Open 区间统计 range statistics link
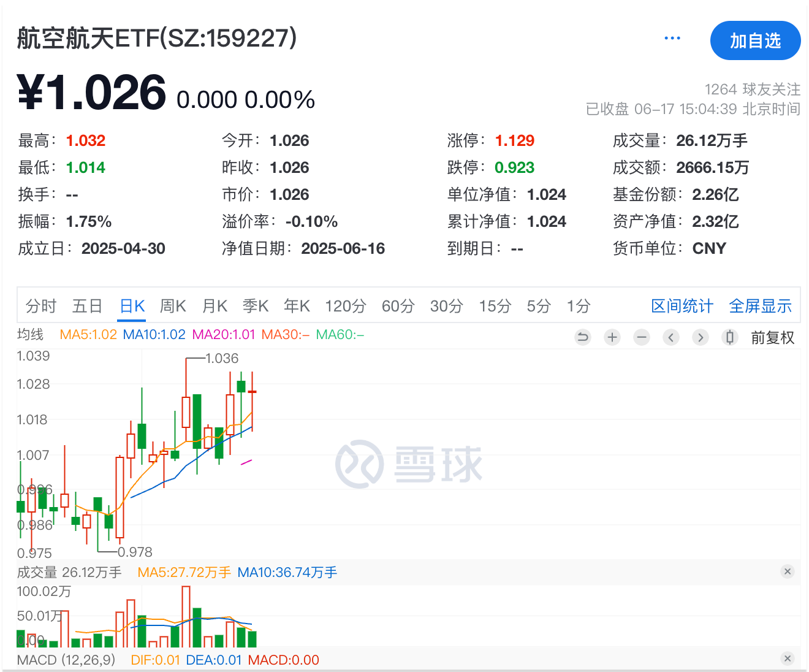 coord(682,306)
